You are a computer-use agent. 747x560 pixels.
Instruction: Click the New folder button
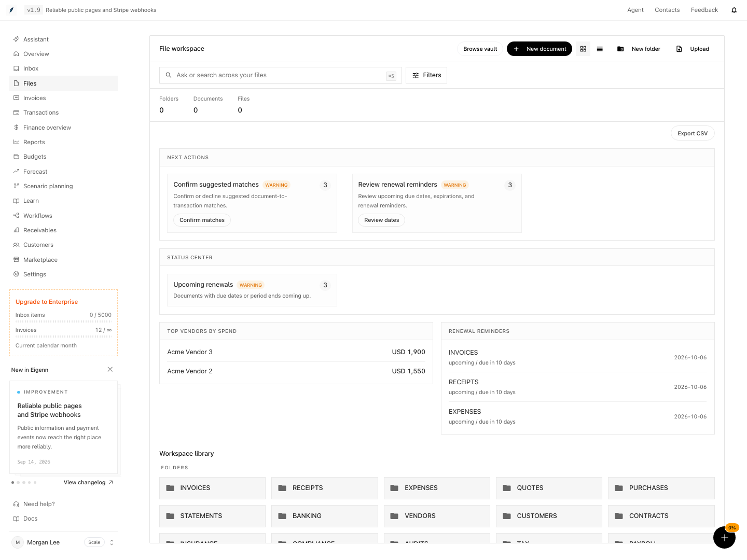coord(639,49)
